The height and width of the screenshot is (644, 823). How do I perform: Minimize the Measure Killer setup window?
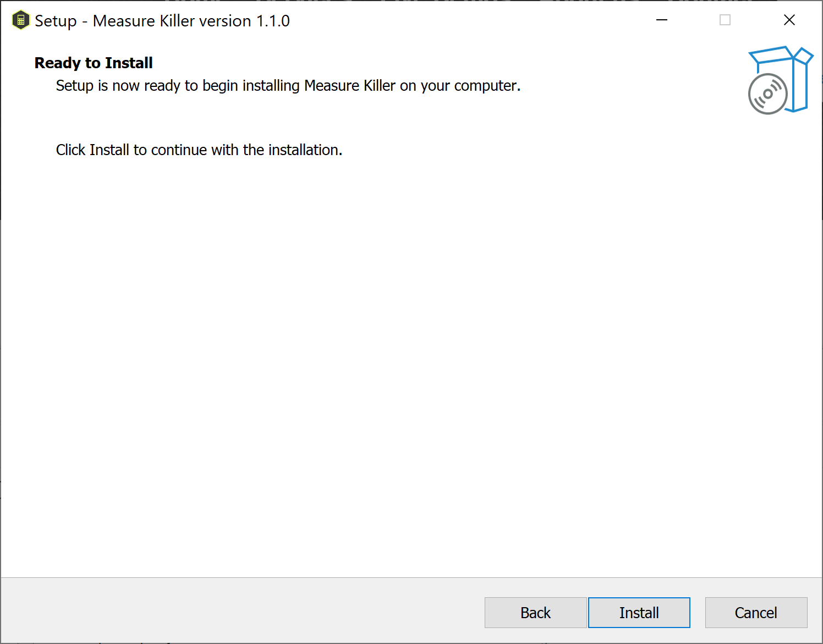pyautogui.click(x=661, y=20)
